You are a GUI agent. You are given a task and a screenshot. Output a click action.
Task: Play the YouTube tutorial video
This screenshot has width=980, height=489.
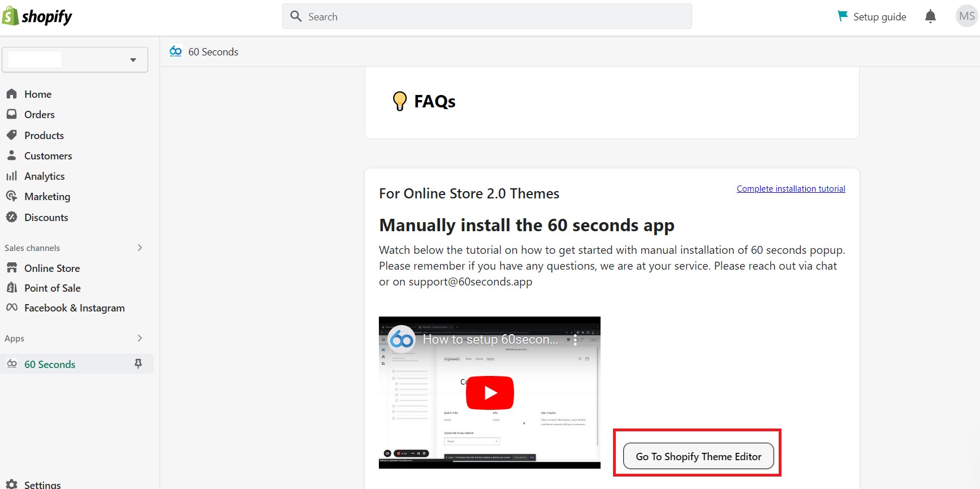[x=490, y=392]
